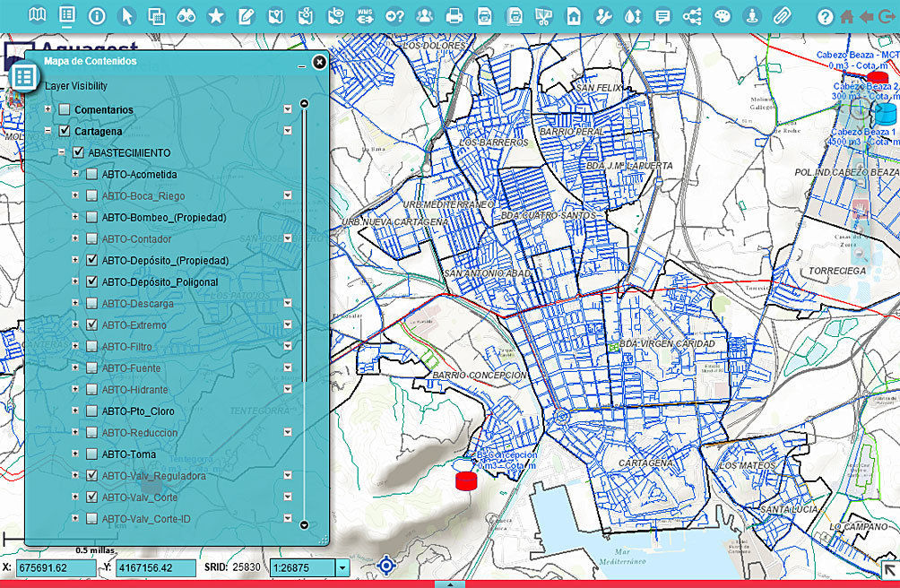The width and height of the screenshot is (900, 588).
Task: Click the blue locate target button
Action: 386,566
